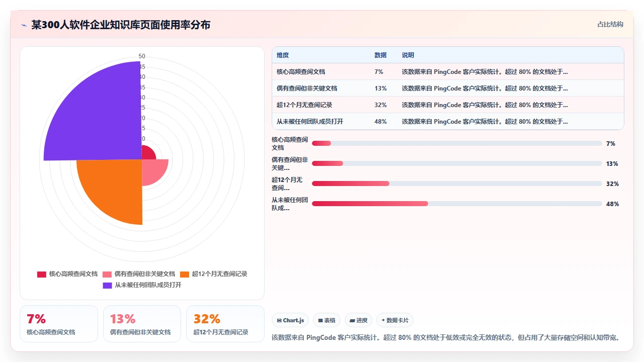Image resolution: width=644 pixels, height=362 pixels.
Task: Click the page title 某300人软件企业知识库页面使用率分布
Action: click(x=121, y=25)
